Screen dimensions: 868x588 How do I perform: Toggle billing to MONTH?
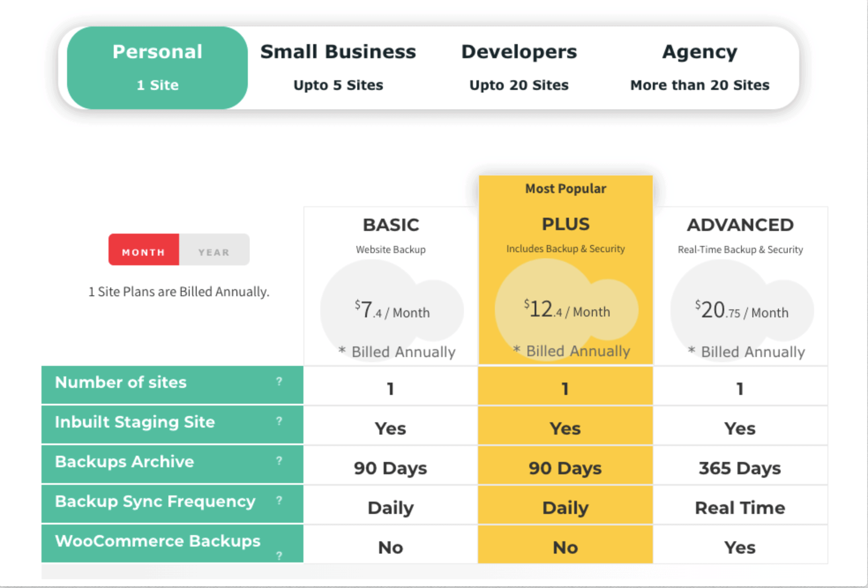tap(144, 252)
